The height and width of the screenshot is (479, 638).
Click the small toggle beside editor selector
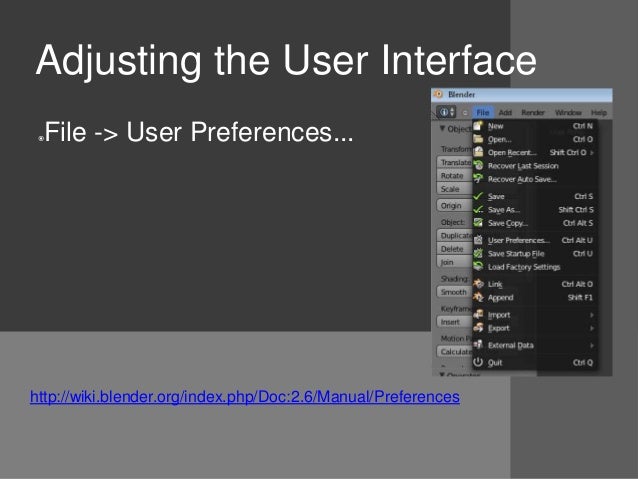coord(465,113)
